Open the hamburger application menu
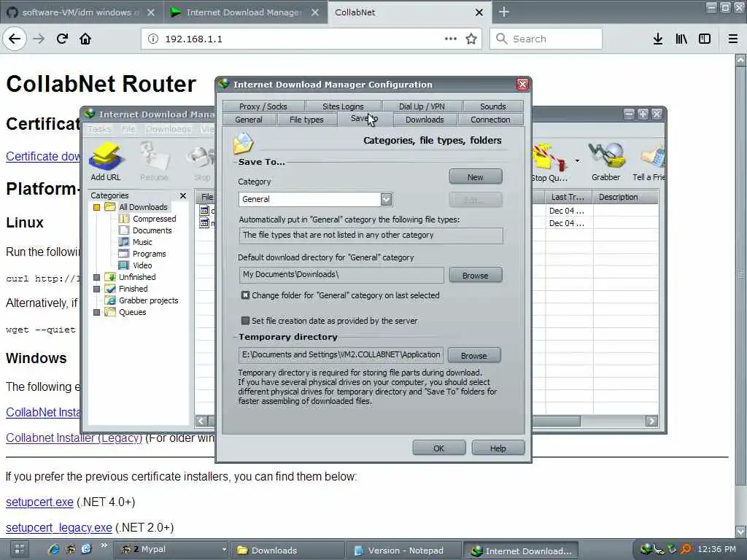This screenshot has height=560, width=747. pyautogui.click(x=732, y=39)
